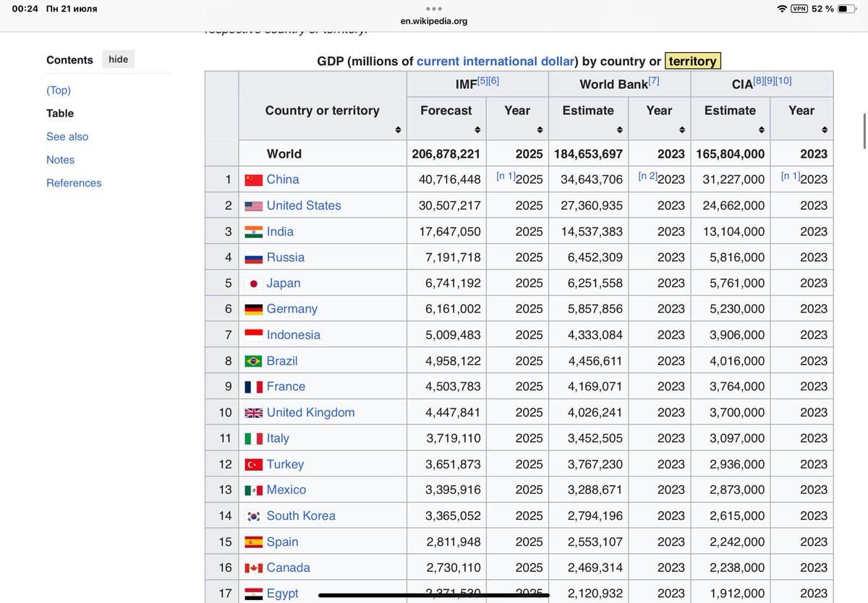
Task: Jump to (Top) in contents
Action: click(x=59, y=90)
